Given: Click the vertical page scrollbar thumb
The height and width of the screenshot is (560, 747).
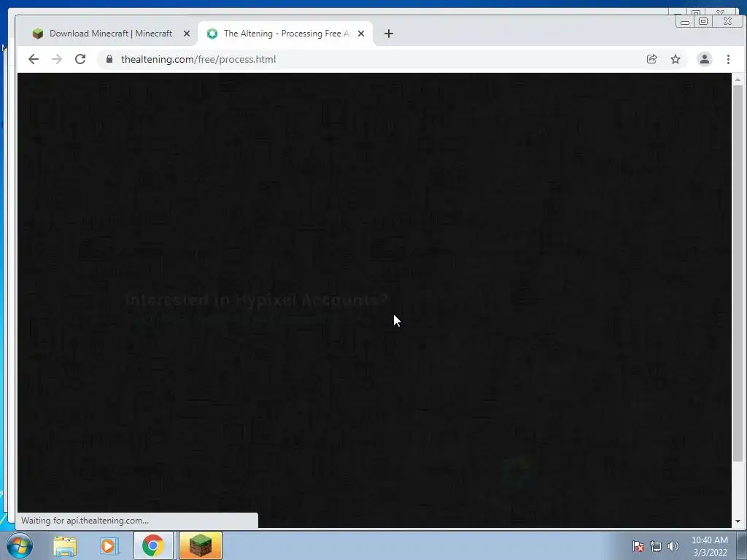Looking at the screenshot, I should [738, 273].
